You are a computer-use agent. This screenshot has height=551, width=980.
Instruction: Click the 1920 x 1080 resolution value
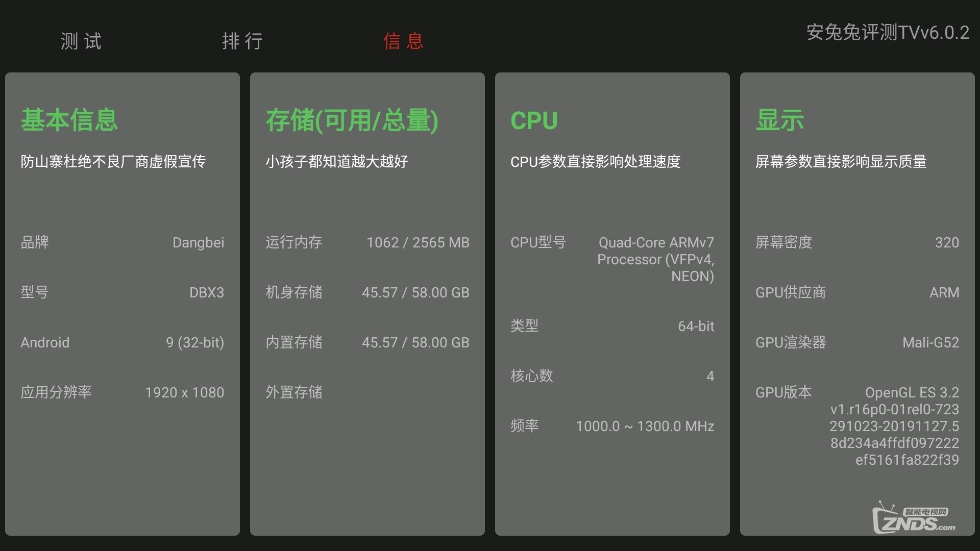[185, 392]
